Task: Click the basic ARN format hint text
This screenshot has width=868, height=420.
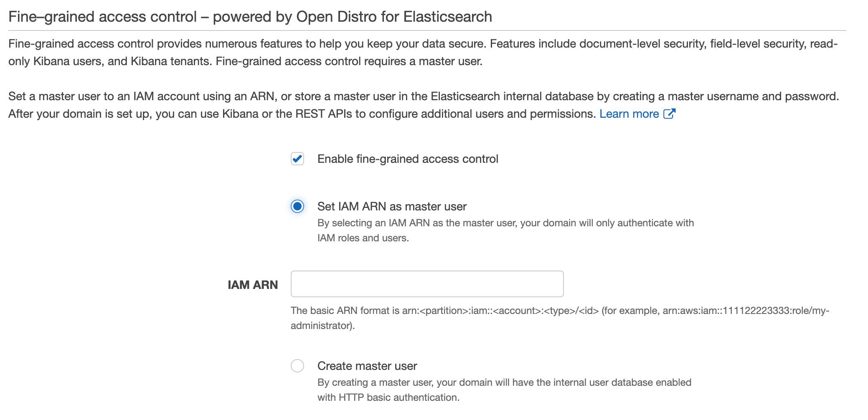Action: tap(444, 311)
